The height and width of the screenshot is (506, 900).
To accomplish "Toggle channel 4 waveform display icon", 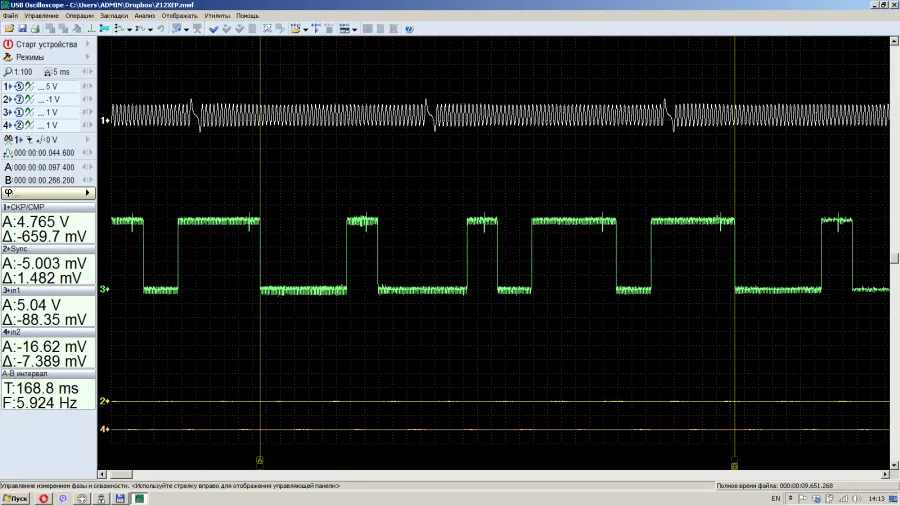I will point(29,125).
